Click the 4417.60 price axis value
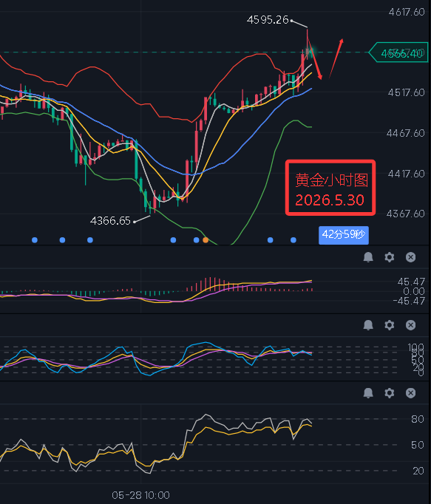 click(406, 174)
